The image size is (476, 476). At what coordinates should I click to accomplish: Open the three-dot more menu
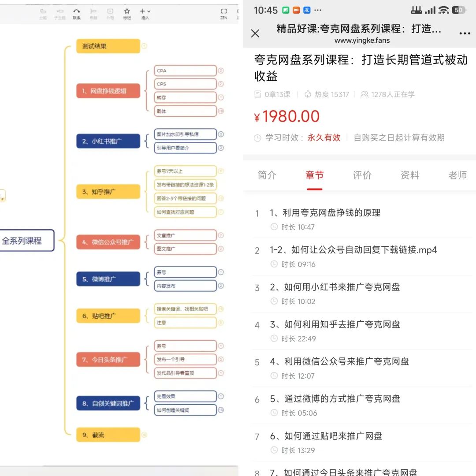(x=465, y=33)
